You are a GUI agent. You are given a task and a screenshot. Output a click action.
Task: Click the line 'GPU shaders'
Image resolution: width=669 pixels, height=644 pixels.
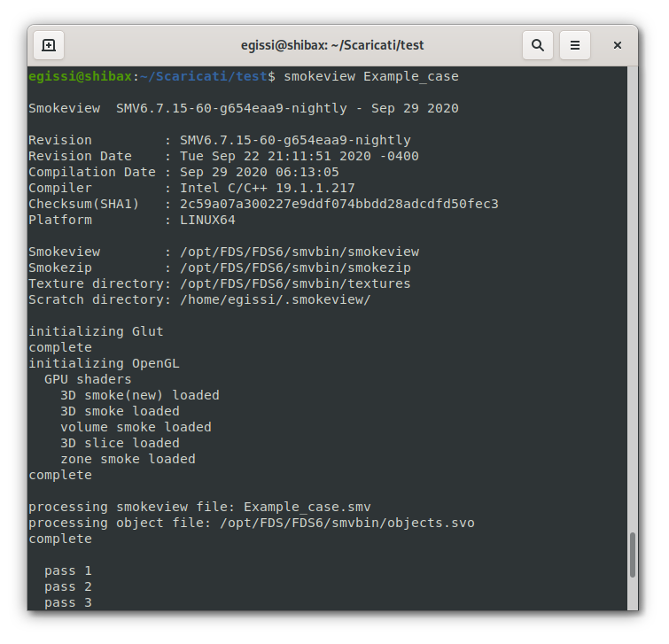tap(88, 379)
